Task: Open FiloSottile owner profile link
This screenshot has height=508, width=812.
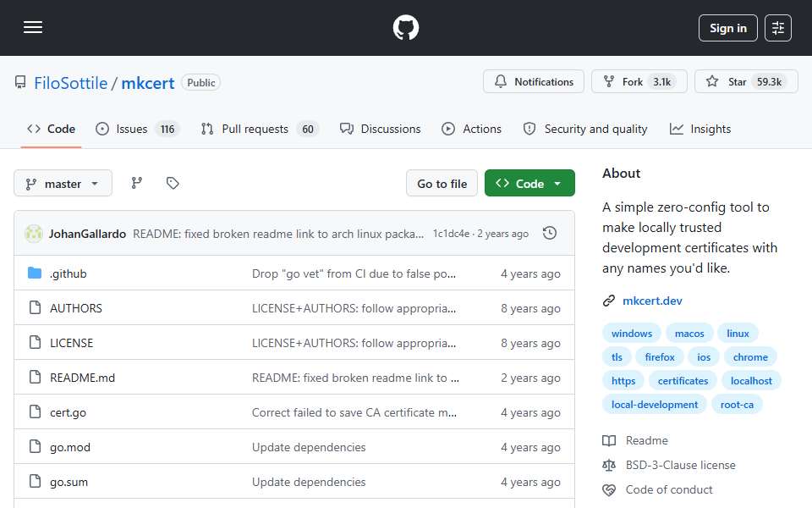Action: (70, 83)
